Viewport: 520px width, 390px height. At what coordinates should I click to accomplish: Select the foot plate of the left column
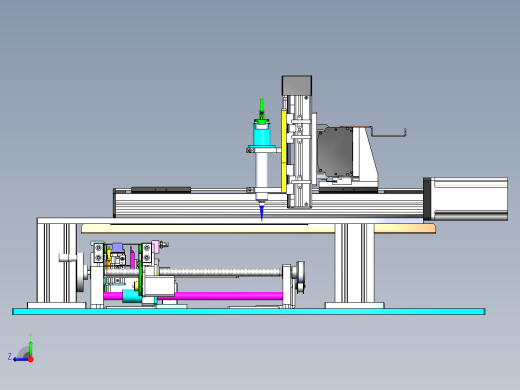[56, 305]
